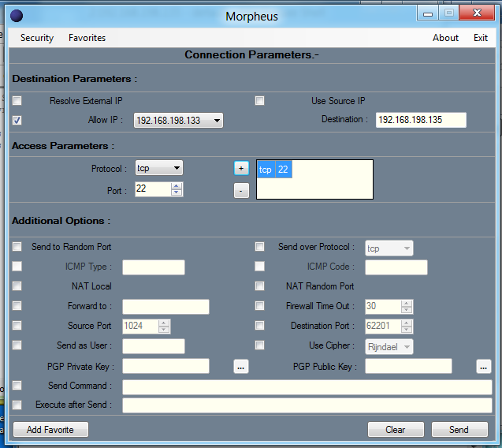Click the Port number input field
The width and height of the screenshot is (502, 448).
[x=153, y=189]
